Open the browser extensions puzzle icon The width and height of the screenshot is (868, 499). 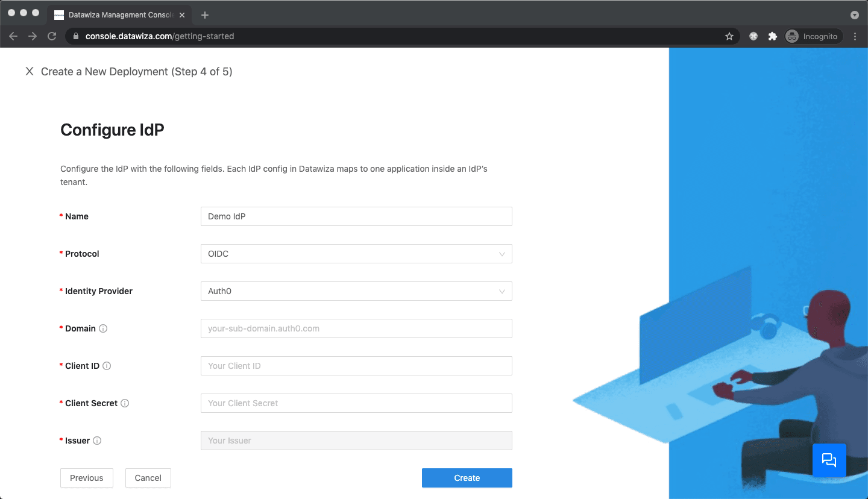pyautogui.click(x=772, y=36)
